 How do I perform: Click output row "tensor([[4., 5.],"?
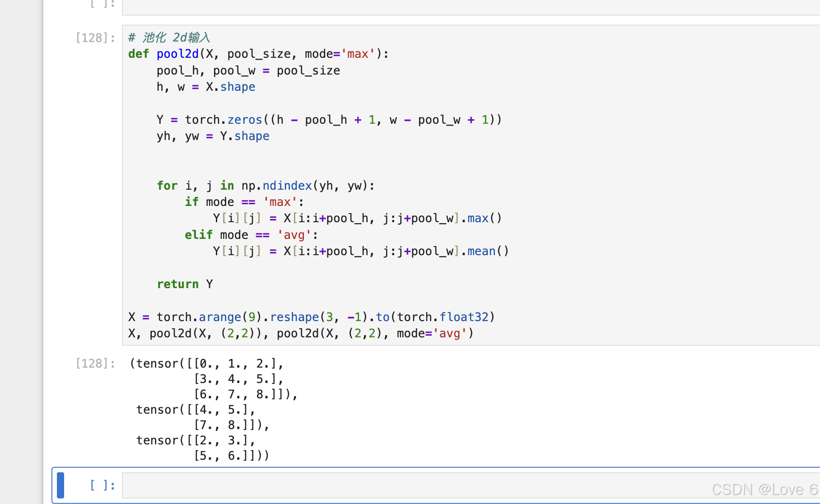point(196,410)
